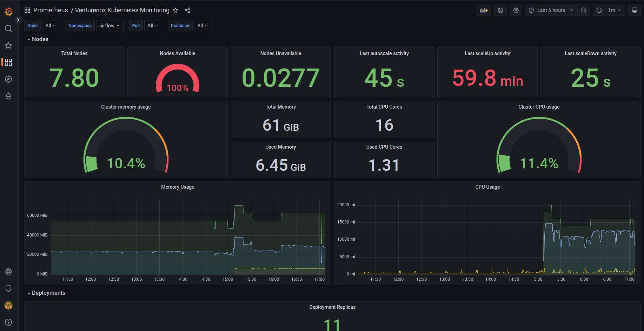Image resolution: width=644 pixels, height=331 pixels.
Task: Open the Last 6 hours time picker
Action: click(x=551, y=10)
